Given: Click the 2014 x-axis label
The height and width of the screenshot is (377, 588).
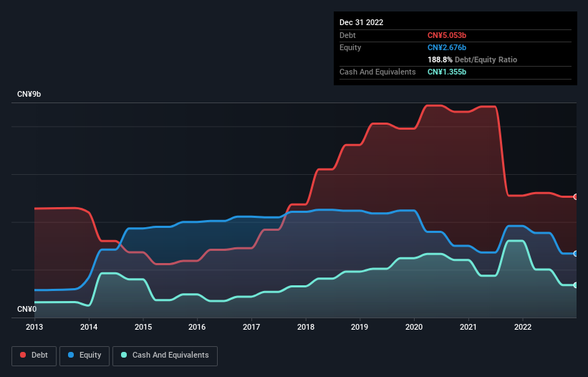Looking at the screenshot, I should pos(89,327).
